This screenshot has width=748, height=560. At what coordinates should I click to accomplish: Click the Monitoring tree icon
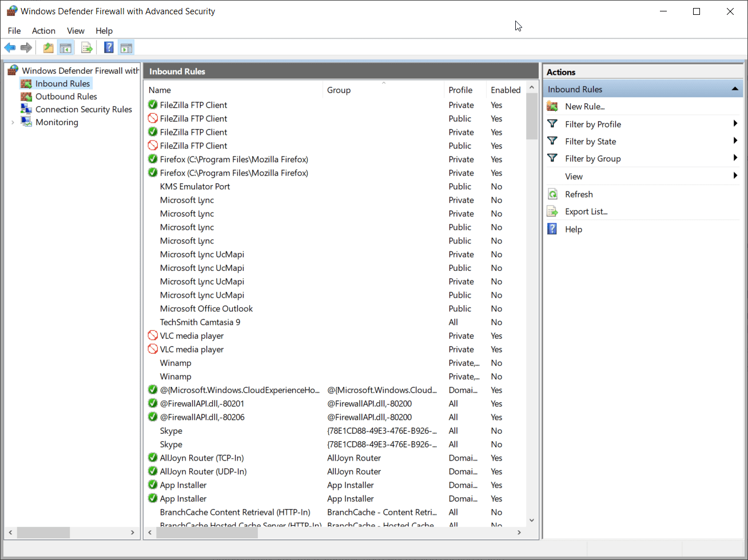point(26,122)
